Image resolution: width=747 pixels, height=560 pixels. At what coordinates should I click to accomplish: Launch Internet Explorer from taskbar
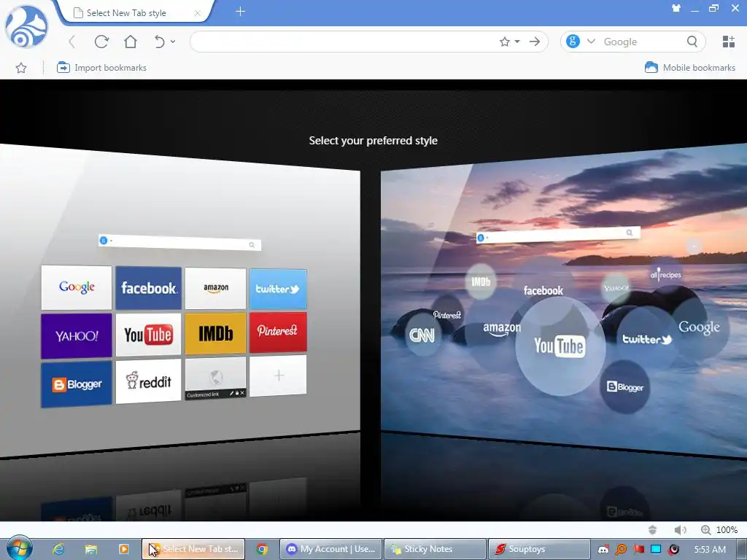(58, 549)
